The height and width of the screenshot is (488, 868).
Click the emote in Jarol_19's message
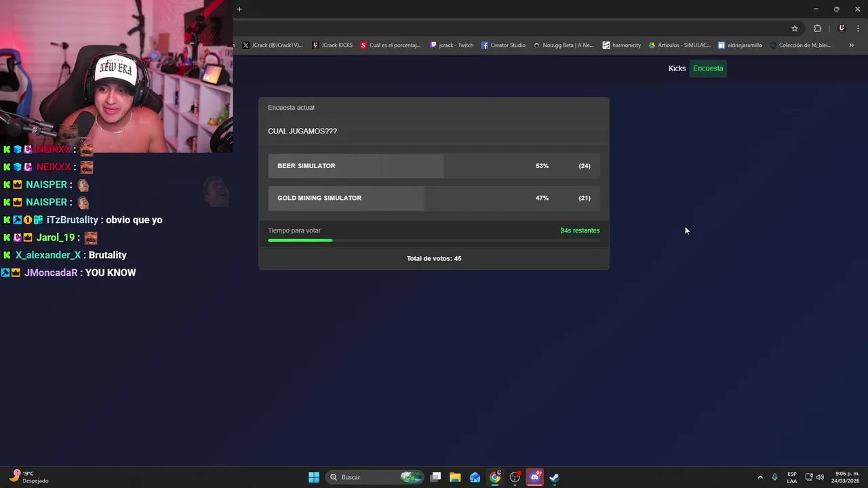point(91,238)
